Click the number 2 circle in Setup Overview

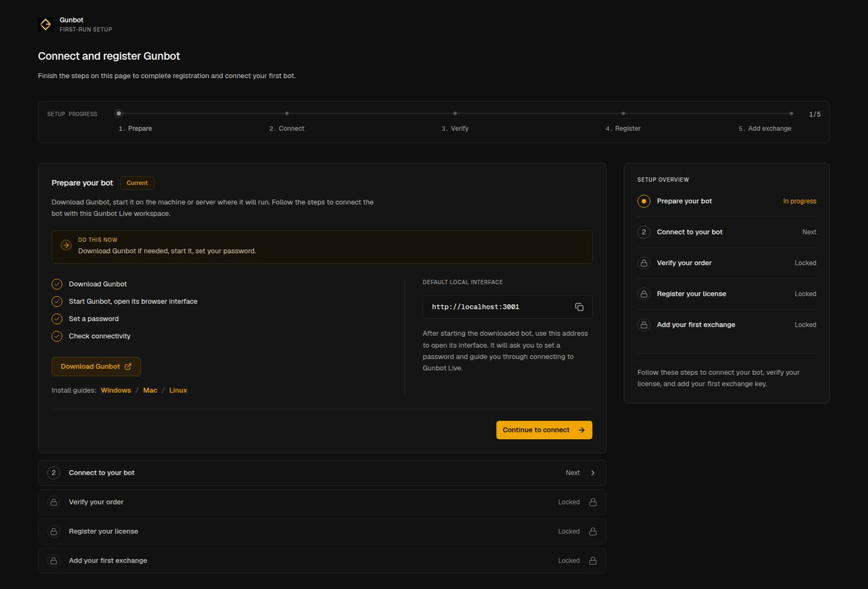point(644,232)
